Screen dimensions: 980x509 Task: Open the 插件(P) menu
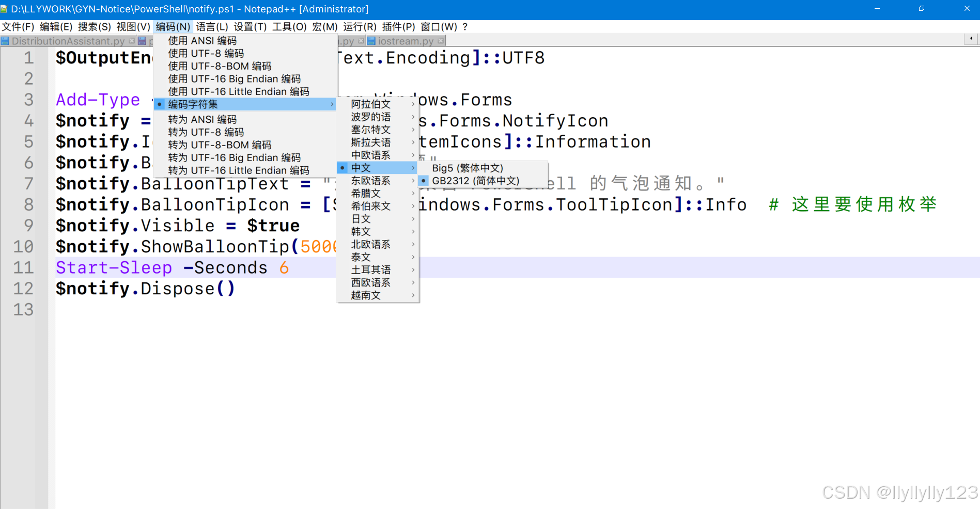[x=397, y=26]
